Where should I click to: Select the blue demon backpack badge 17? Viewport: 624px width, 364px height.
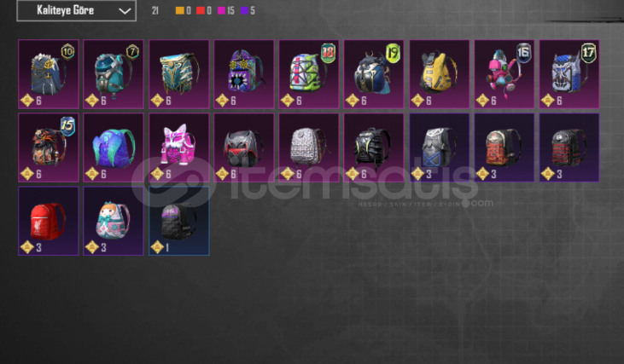tap(569, 74)
